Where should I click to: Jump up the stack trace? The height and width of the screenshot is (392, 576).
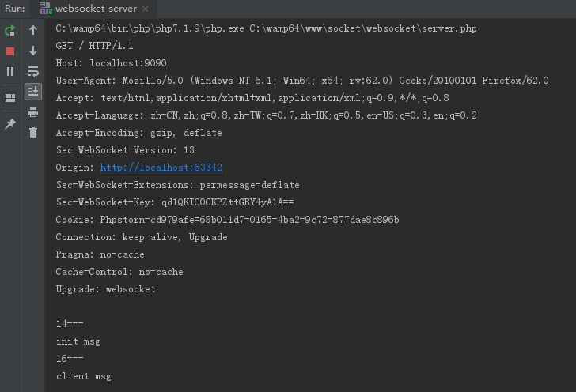point(33,31)
